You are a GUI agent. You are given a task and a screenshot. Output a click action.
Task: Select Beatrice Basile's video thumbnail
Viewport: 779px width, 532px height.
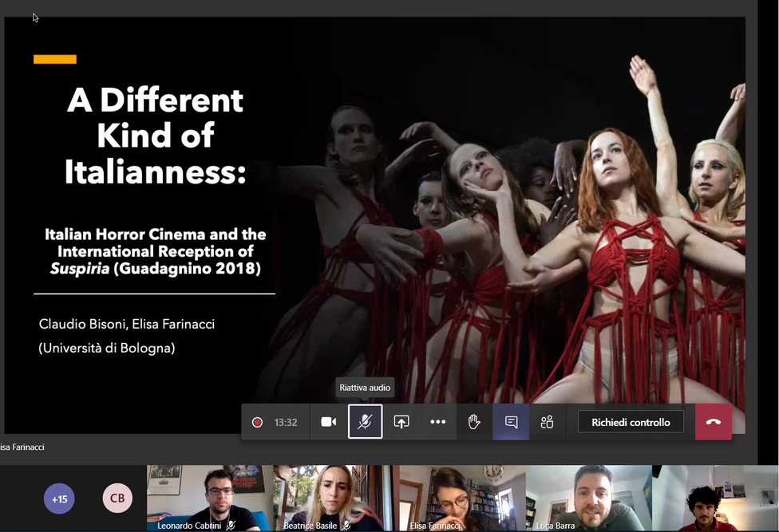pyautogui.click(x=335, y=498)
